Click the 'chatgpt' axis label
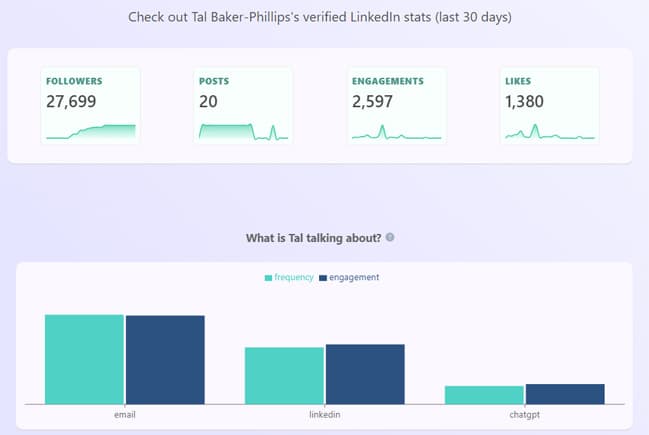Image resolution: width=649 pixels, height=435 pixels. pos(525,413)
